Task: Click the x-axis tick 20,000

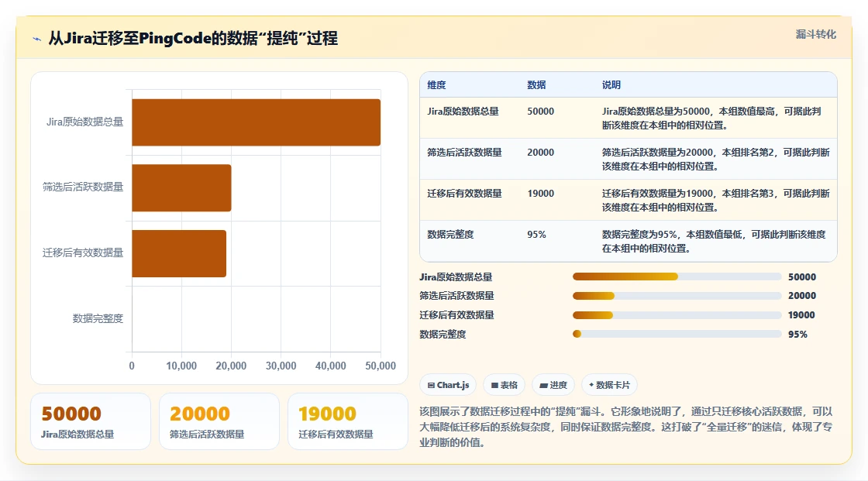Action: (x=231, y=366)
